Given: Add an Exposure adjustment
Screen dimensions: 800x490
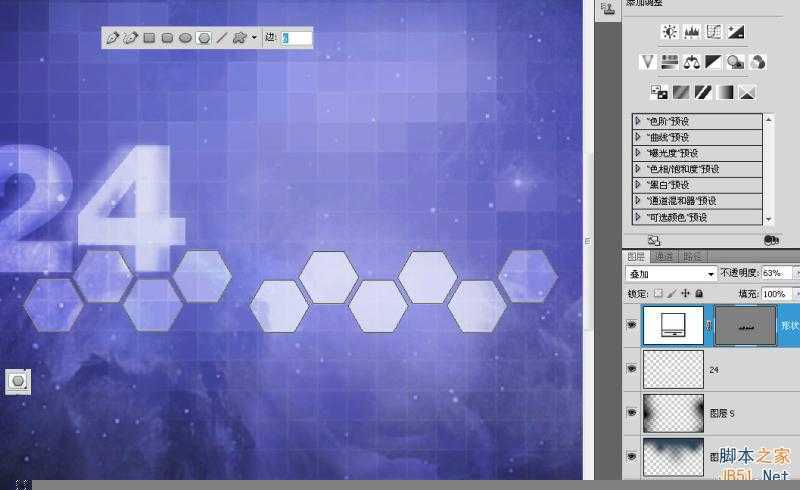Looking at the screenshot, I should [x=736, y=32].
